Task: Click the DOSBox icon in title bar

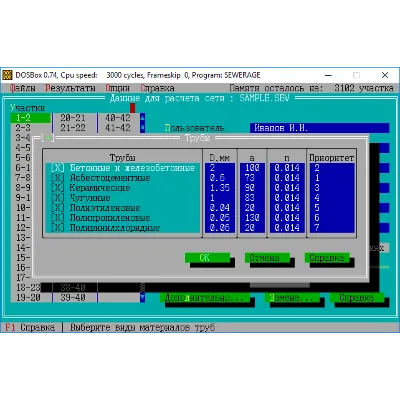Action: click(7, 75)
